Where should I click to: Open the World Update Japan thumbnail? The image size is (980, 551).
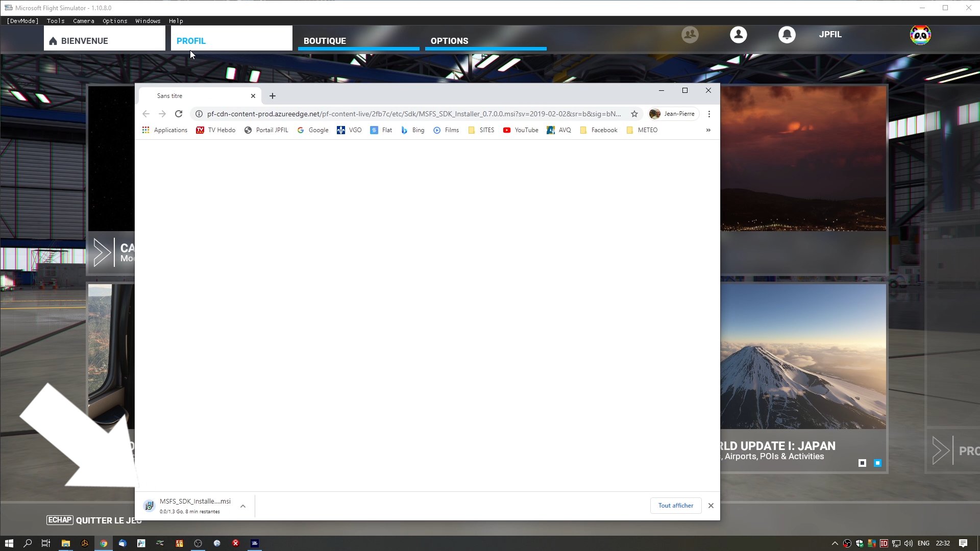pyautogui.click(x=803, y=357)
